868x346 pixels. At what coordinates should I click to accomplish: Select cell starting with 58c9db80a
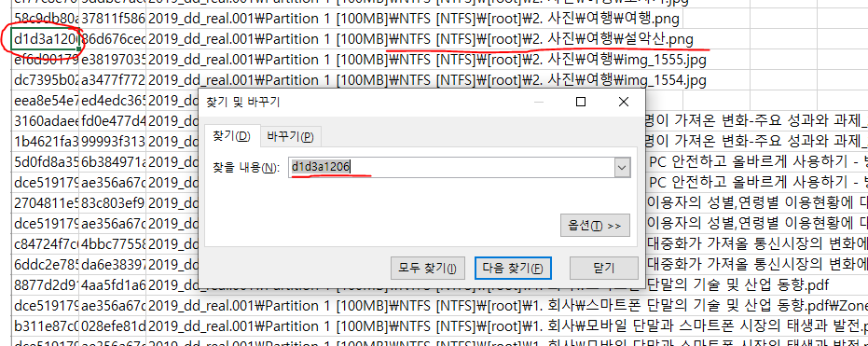point(46,19)
